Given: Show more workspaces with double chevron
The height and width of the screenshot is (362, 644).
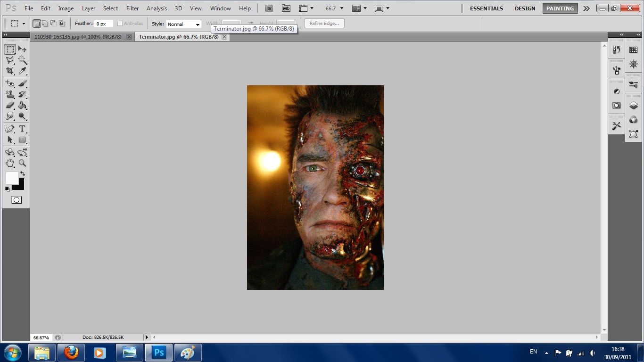Looking at the screenshot, I should (586, 8).
